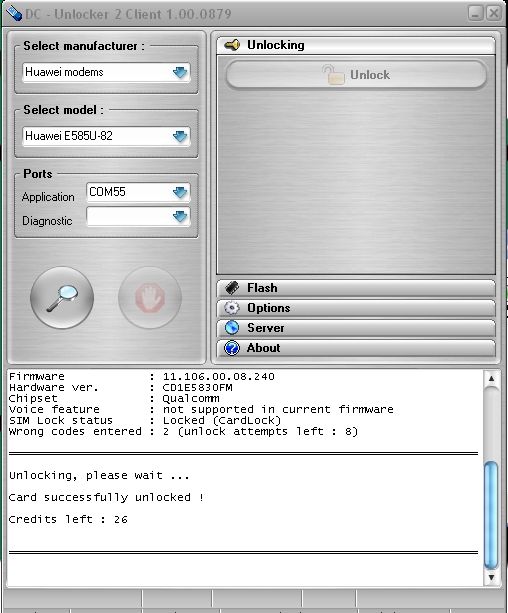Click the Huawei E585U-82 model field
The width and height of the screenshot is (508, 613).
106,136
